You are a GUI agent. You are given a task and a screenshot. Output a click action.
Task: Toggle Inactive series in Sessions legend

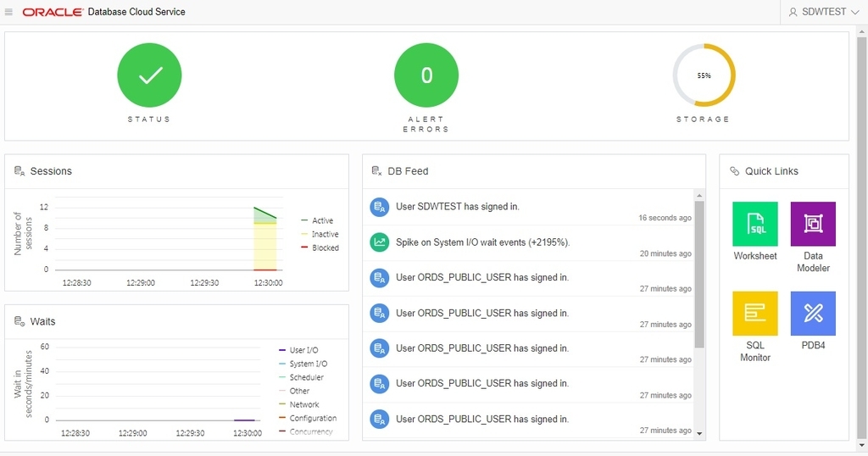coord(320,234)
